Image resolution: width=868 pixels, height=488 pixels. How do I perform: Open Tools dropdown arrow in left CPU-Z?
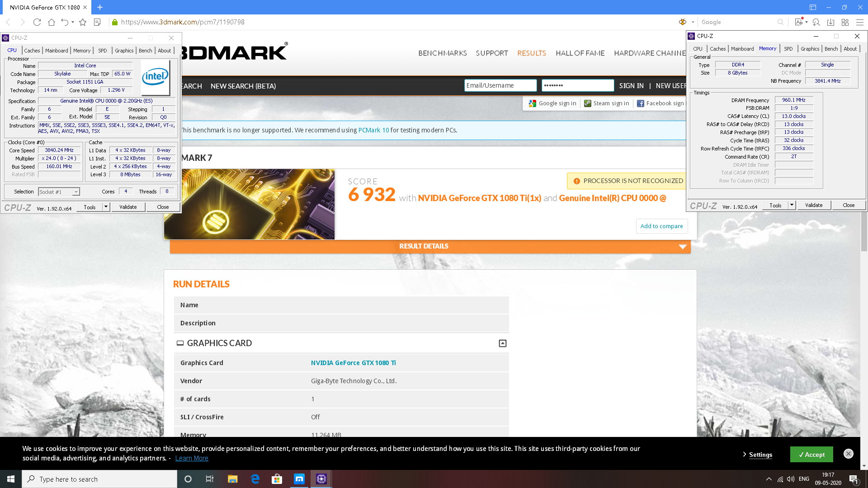point(106,207)
